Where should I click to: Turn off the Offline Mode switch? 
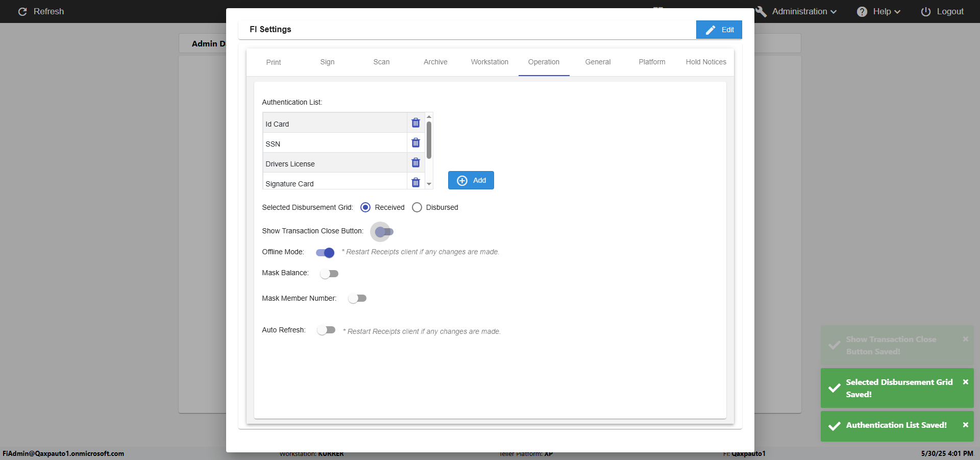click(325, 253)
